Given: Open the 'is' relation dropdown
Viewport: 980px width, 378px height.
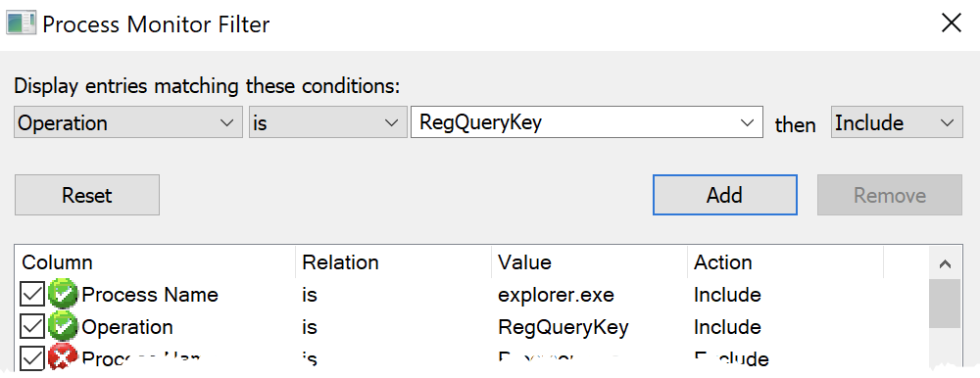Looking at the screenshot, I should click(324, 122).
